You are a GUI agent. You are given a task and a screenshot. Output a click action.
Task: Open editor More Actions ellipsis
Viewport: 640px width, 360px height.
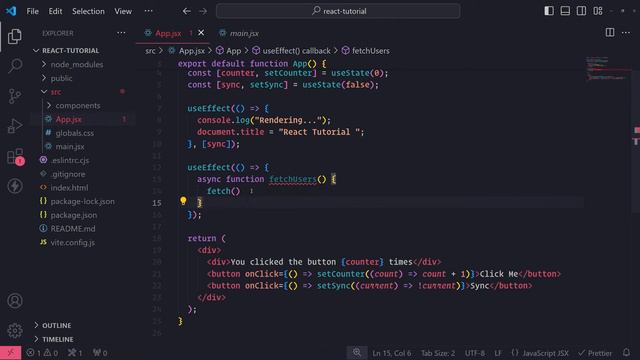point(626,33)
